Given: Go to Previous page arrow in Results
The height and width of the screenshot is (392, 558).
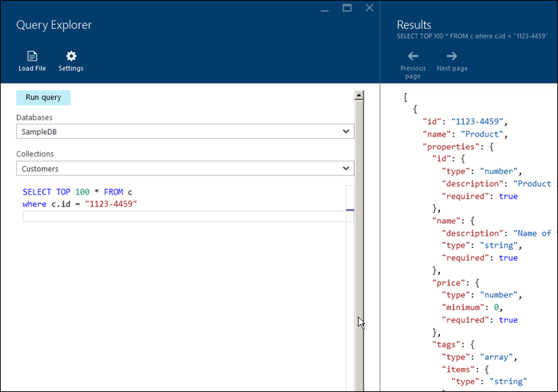Looking at the screenshot, I should (x=413, y=56).
